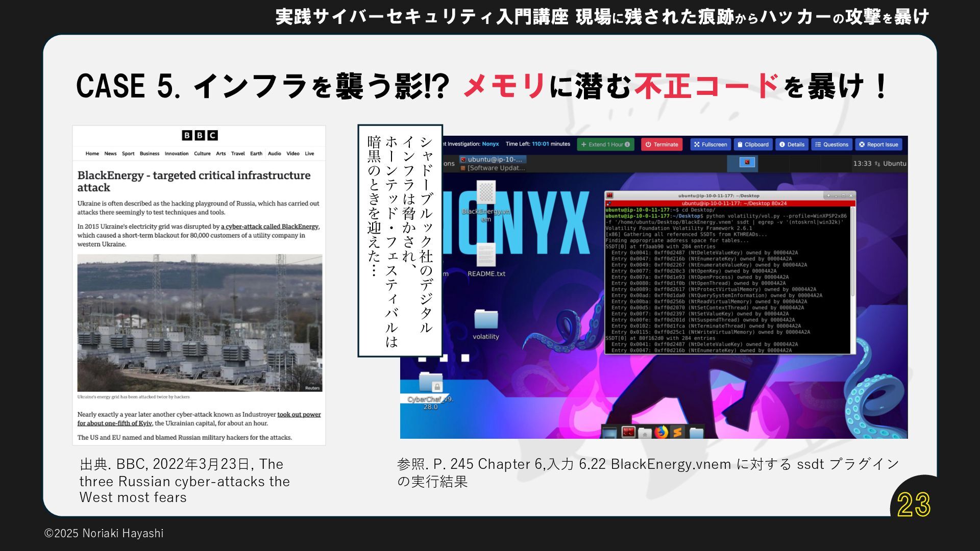This screenshot has width=980, height=551.
Task: Click Report Issue button
Action: point(878,144)
